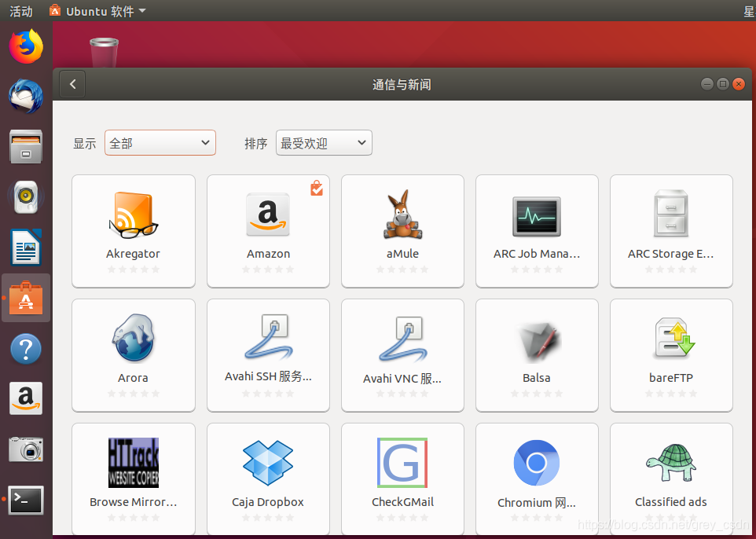Image resolution: width=756 pixels, height=539 pixels.
Task: Open the Akregator app icon
Action: tap(134, 215)
